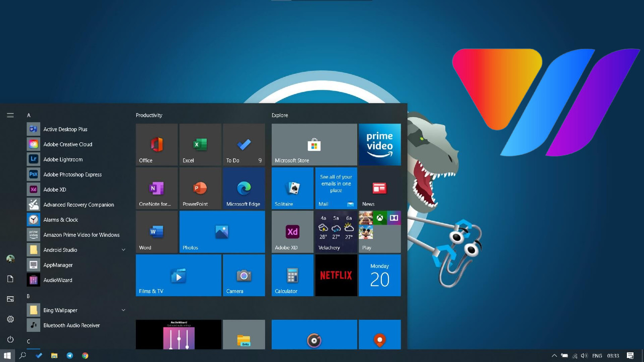Open Films & TV tile
644x362 pixels.
179,276
